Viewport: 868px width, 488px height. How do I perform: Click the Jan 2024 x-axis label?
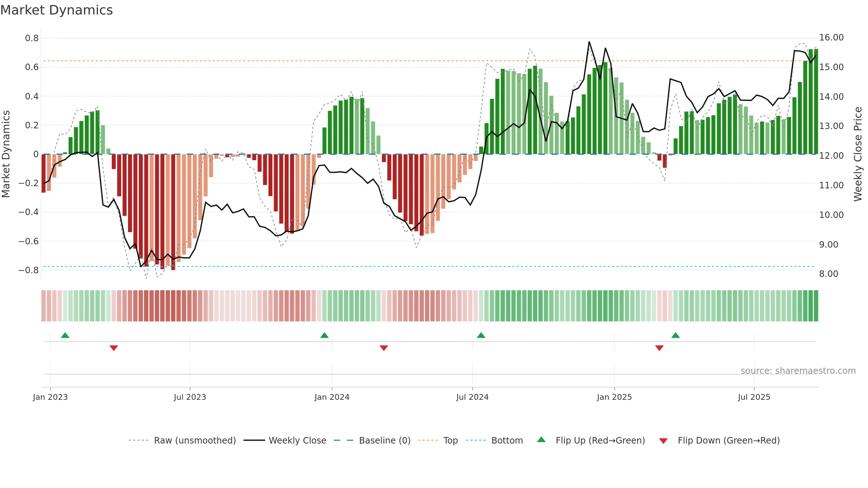point(332,397)
